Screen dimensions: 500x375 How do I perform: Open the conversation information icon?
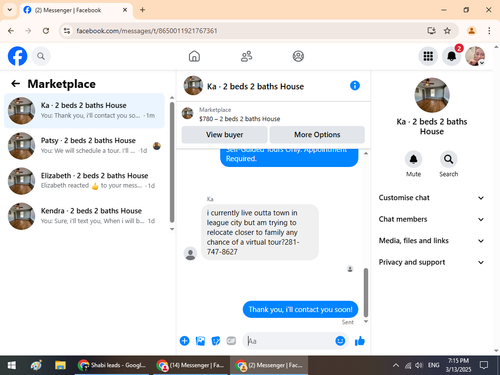point(355,86)
